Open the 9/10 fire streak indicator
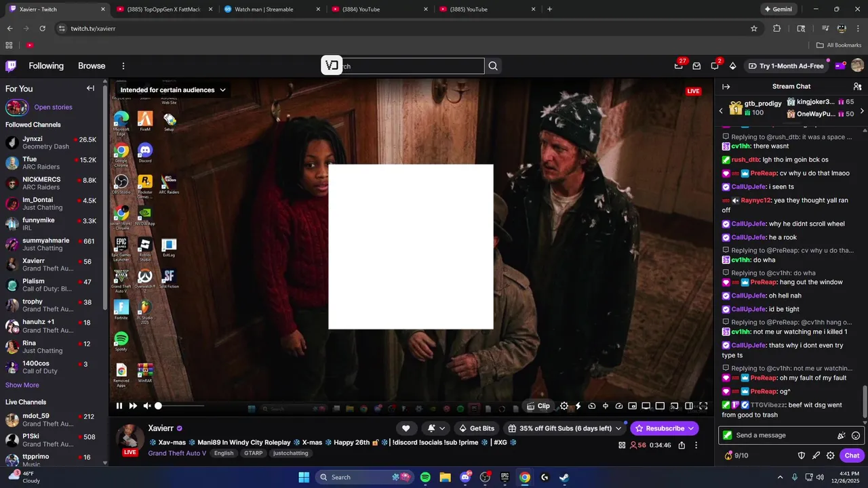The image size is (868, 488). click(736, 455)
